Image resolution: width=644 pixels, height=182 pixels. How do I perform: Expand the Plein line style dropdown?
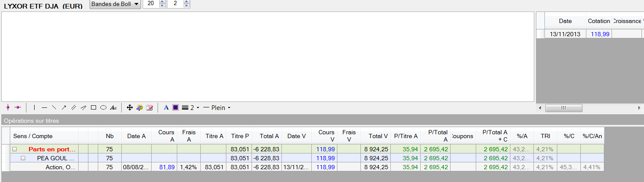point(217,108)
